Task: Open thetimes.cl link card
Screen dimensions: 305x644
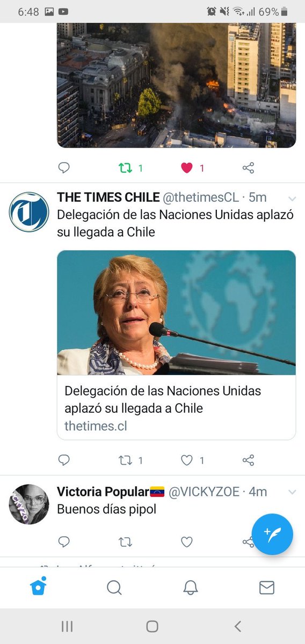Action: coord(176,345)
